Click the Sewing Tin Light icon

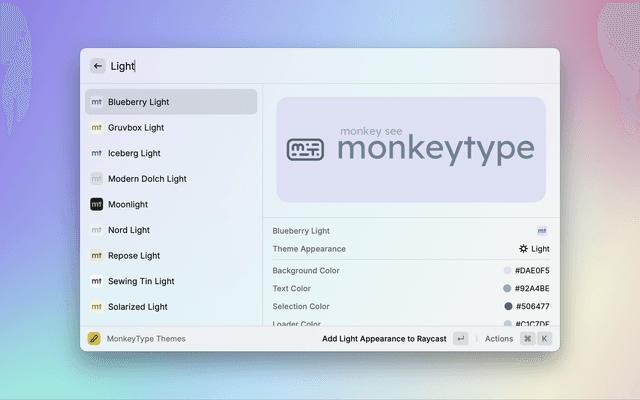pos(96,281)
